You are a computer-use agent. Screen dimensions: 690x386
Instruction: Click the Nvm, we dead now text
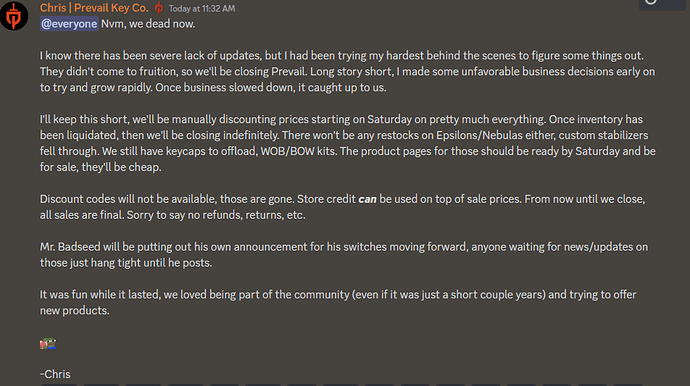pos(148,24)
